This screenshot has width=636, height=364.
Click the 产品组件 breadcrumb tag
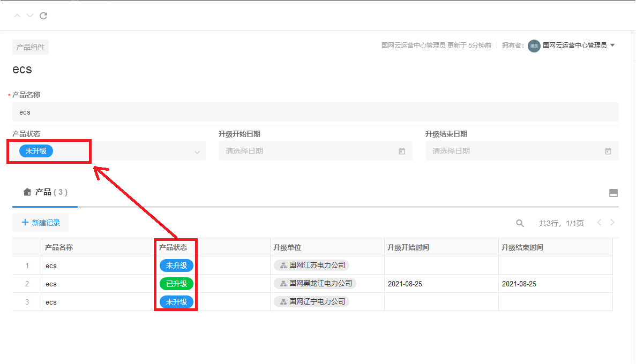31,47
